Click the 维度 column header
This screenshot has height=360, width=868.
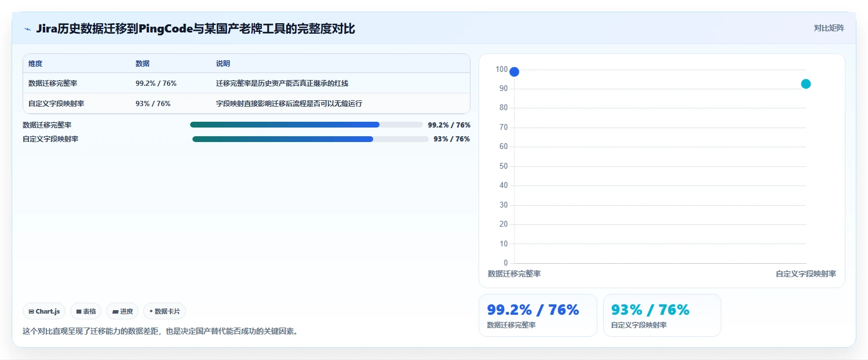35,64
